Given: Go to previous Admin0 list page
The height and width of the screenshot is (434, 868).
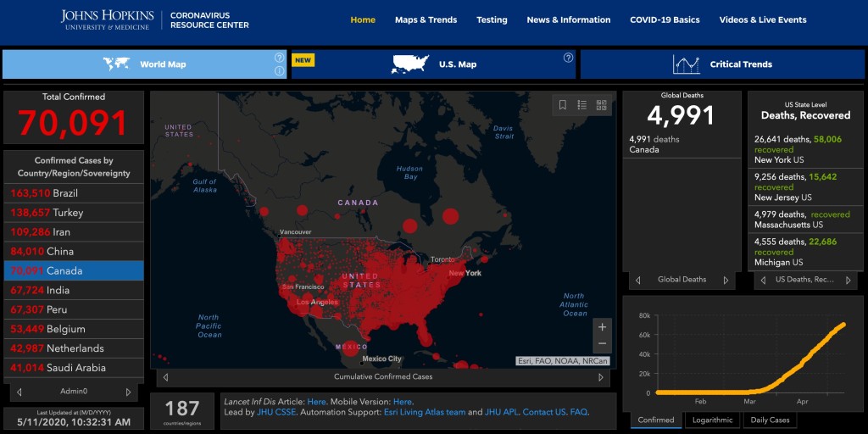Looking at the screenshot, I should (19, 392).
